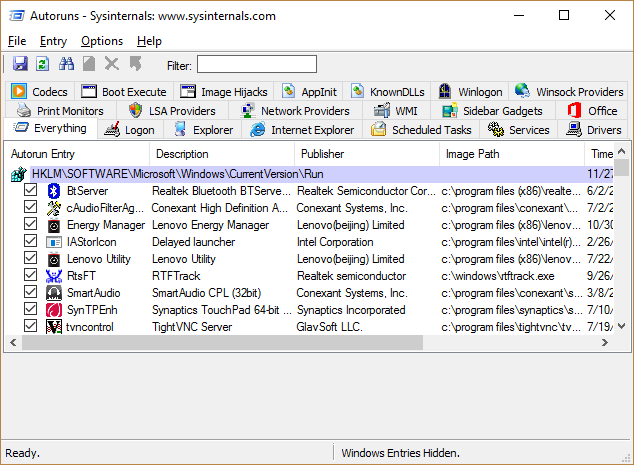Click the BtServer Bluetooth icon
Image resolution: width=634 pixels, height=465 pixels.
(x=54, y=191)
